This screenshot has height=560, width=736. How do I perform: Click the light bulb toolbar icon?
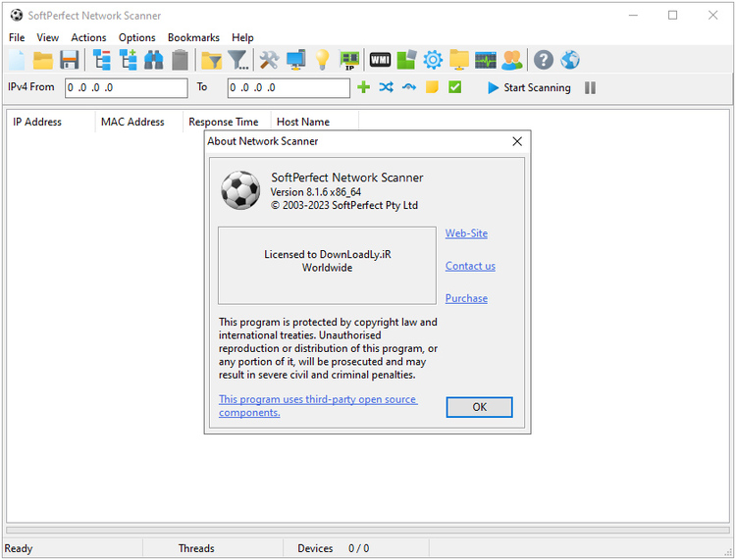pos(322,61)
